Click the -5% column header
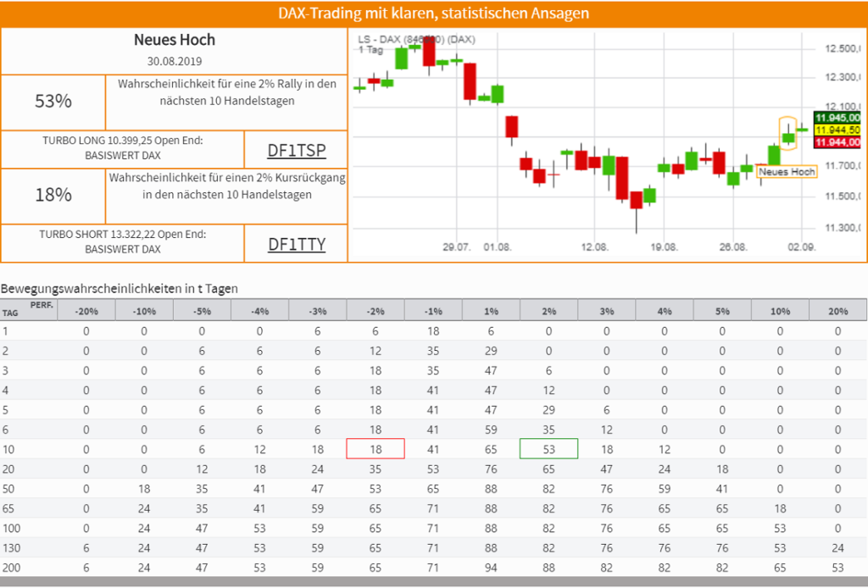868x588 pixels. pyautogui.click(x=202, y=311)
